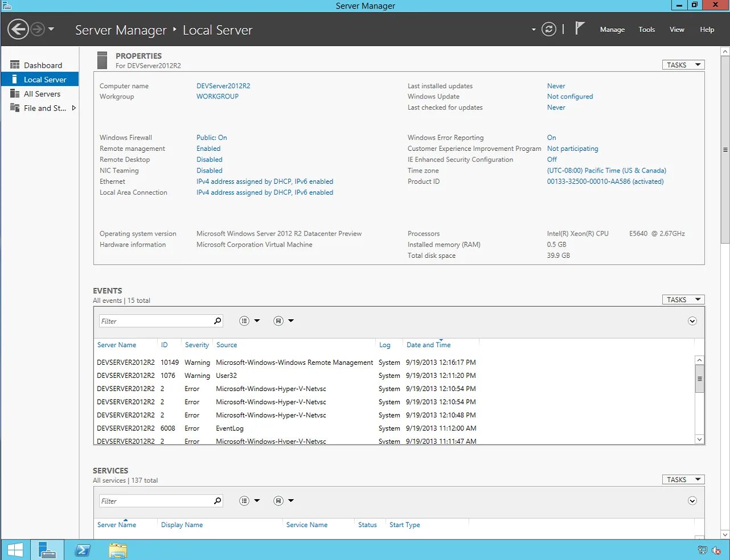This screenshot has width=730, height=560.
Task: Expand the Events panel chevron
Action: tap(692, 321)
